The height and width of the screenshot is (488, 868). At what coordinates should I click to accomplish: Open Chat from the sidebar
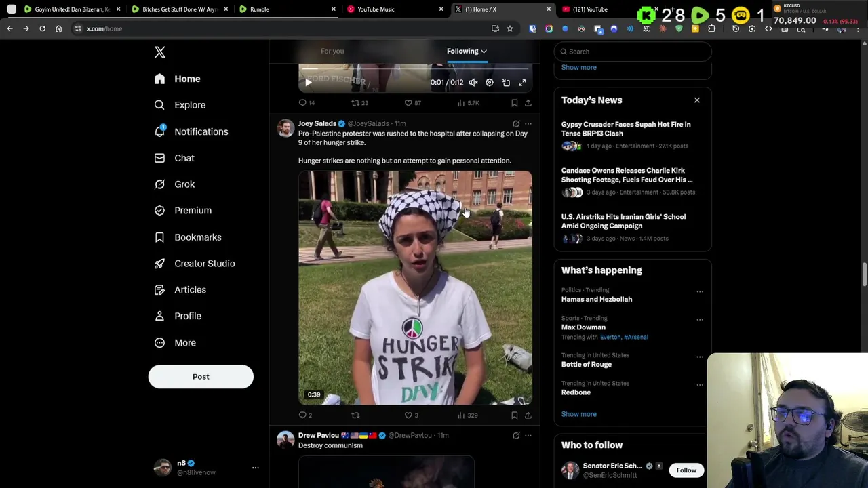tap(174, 158)
